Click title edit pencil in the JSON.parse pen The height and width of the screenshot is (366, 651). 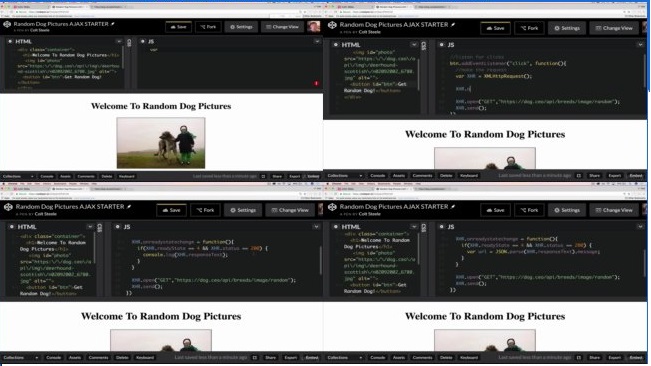click(453, 207)
